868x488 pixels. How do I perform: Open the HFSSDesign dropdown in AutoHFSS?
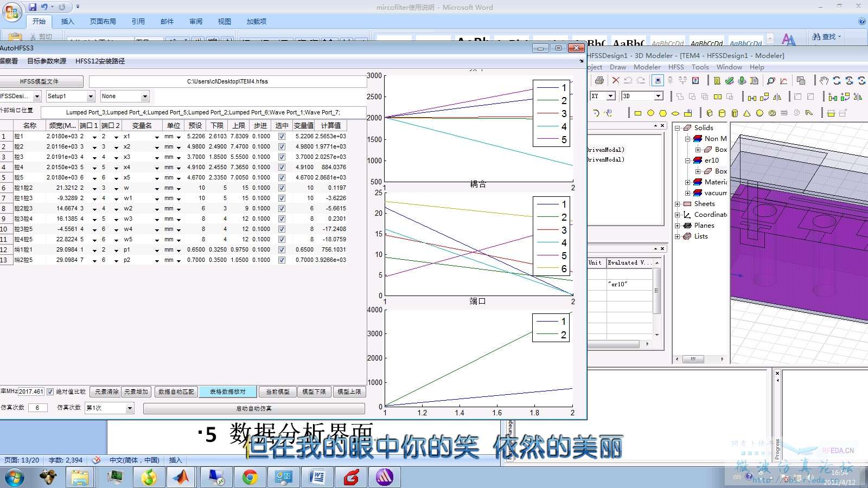click(x=21, y=96)
